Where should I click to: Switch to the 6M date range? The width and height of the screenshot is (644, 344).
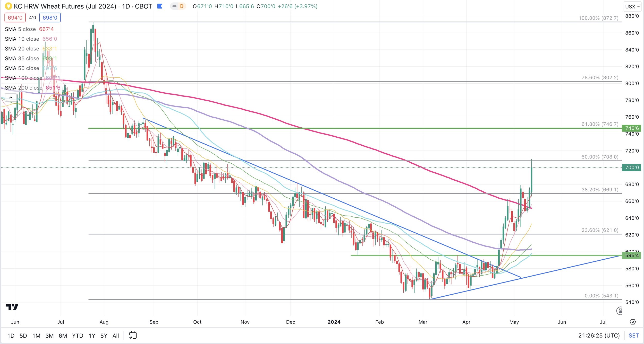pyautogui.click(x=63, y=336)
